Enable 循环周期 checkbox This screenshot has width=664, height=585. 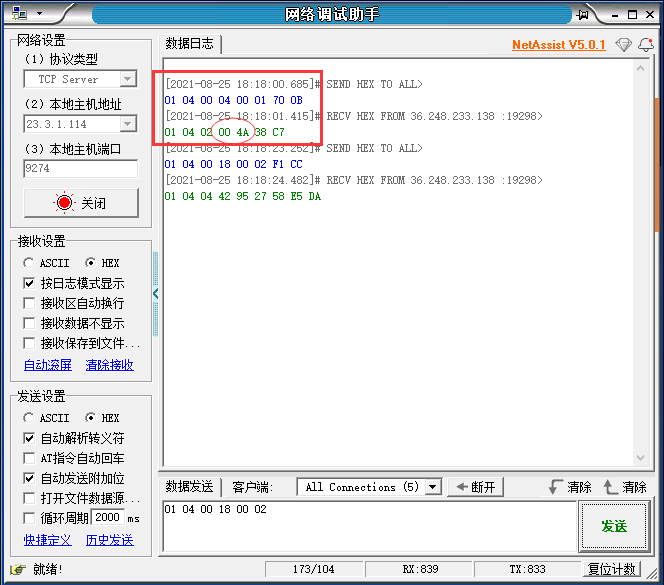pyautogui.click(x=29, y=518)
